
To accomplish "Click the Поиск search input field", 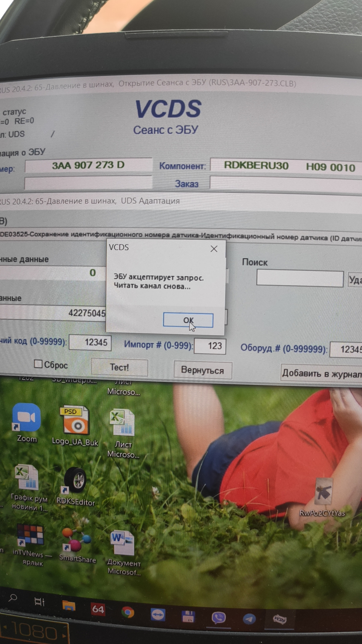I will [x=300, y=279].
